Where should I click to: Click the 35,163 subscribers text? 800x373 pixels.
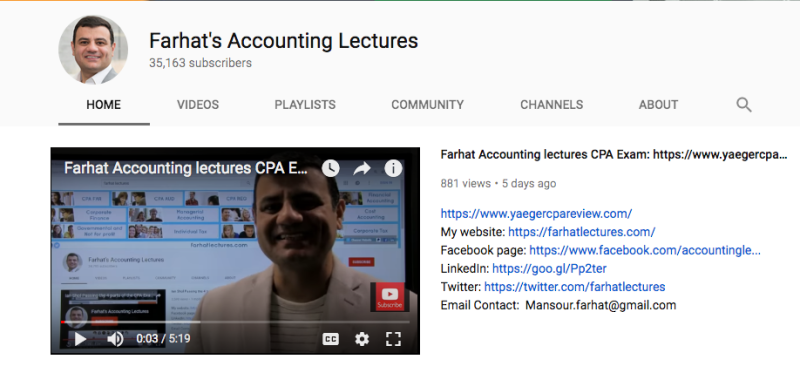pos(200,63)
